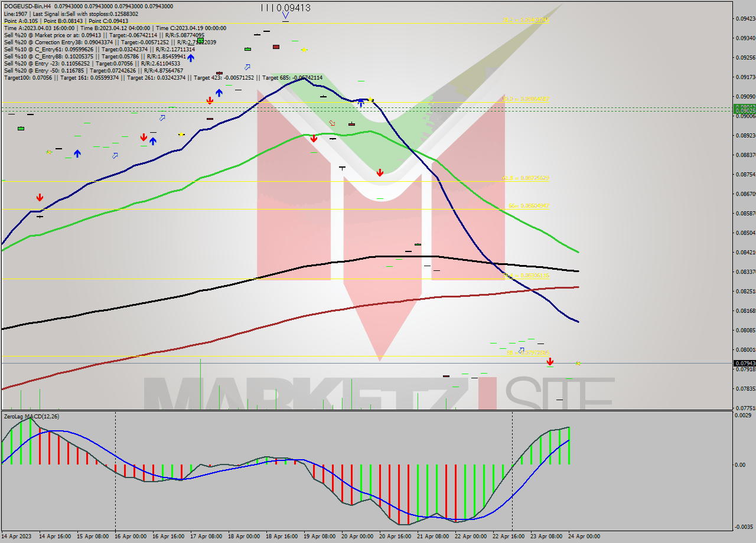756x543 pixels.
Task: Click the '22 Apr 16:00' time label
Action: [x=509, y=537]
